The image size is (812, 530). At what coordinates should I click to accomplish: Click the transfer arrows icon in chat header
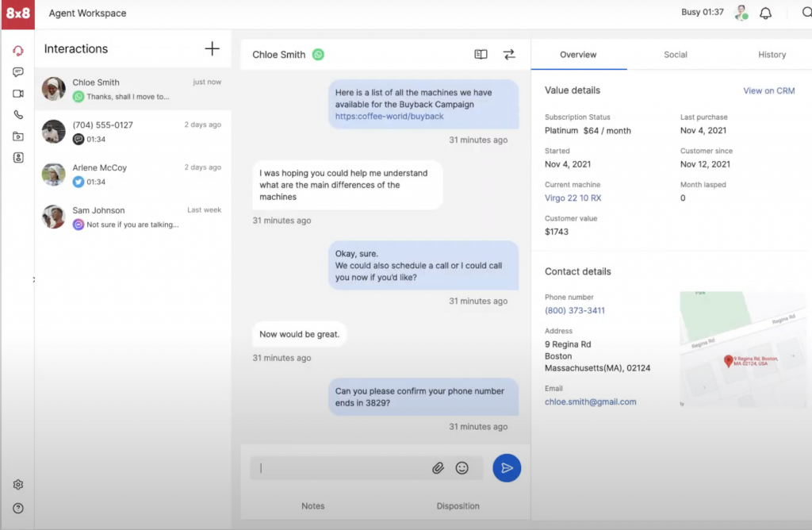[x=509, y=55]
